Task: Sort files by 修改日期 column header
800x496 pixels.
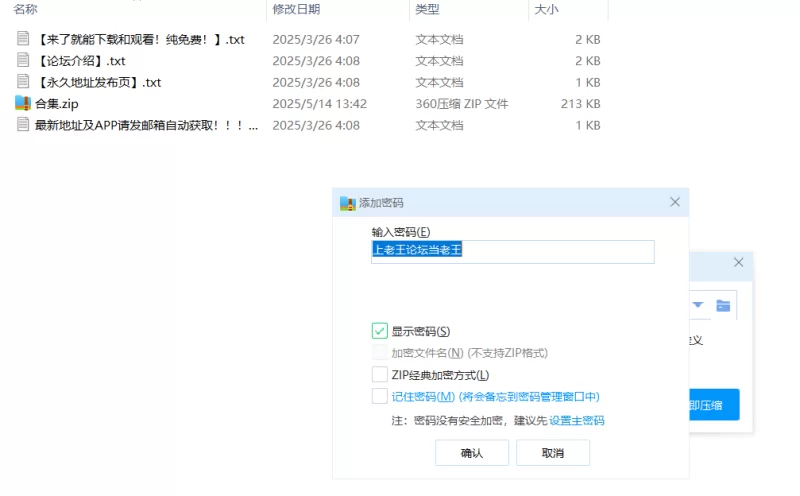Action: coord(296,9)
